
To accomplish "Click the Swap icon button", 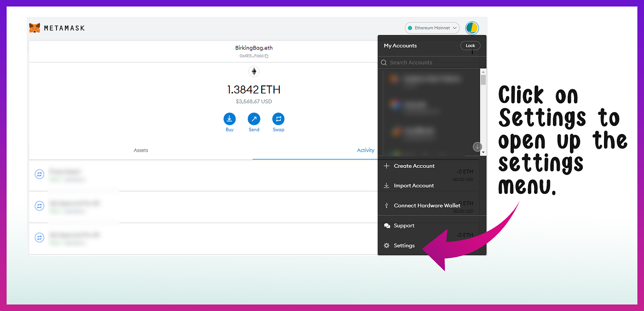I will 278,119.
